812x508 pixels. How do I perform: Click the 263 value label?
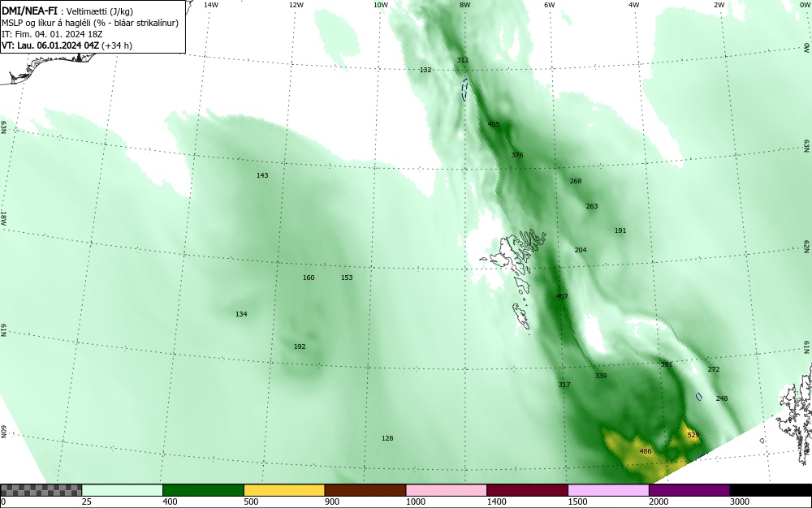(x=591, y=206)
